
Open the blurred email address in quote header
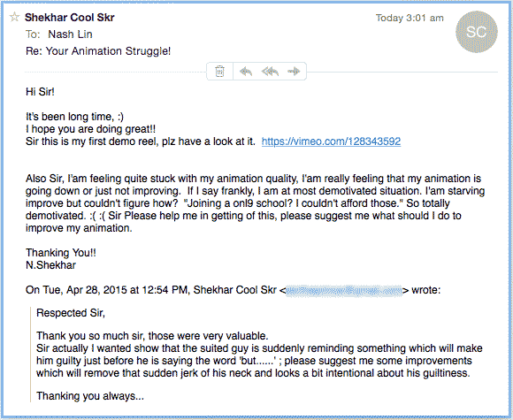coord(343,290)
